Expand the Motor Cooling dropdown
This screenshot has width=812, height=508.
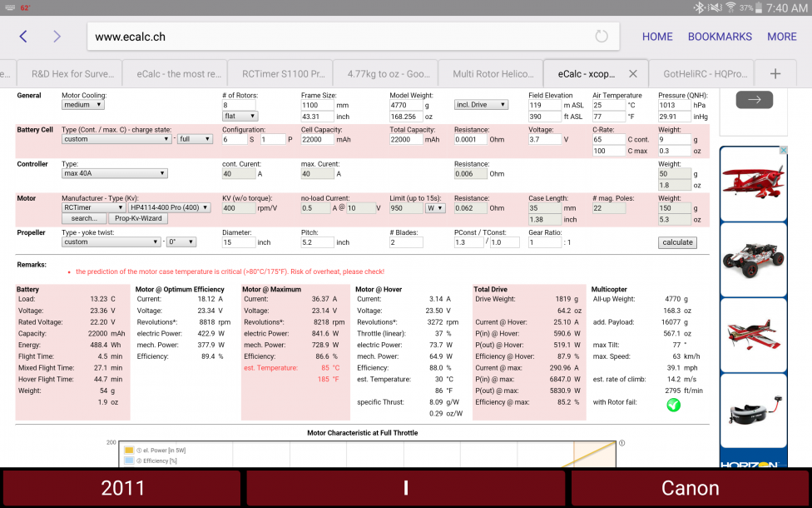click(x=82, y=105)
